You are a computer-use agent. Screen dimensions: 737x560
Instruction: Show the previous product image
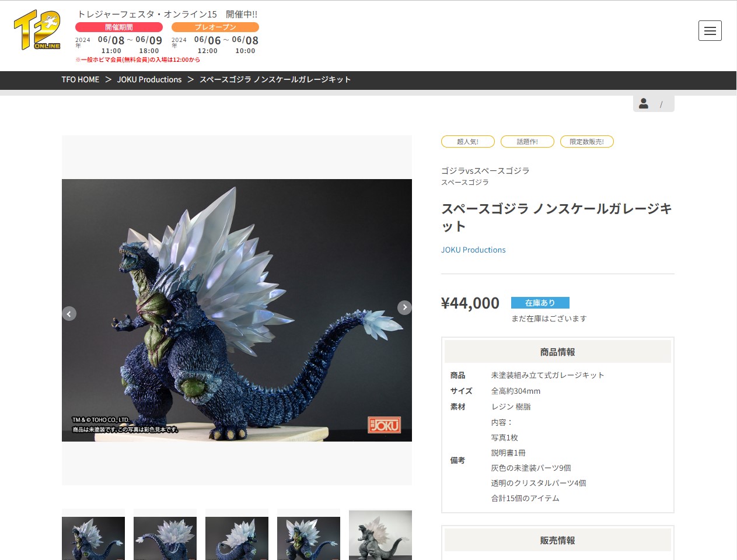tap(69, 314)
